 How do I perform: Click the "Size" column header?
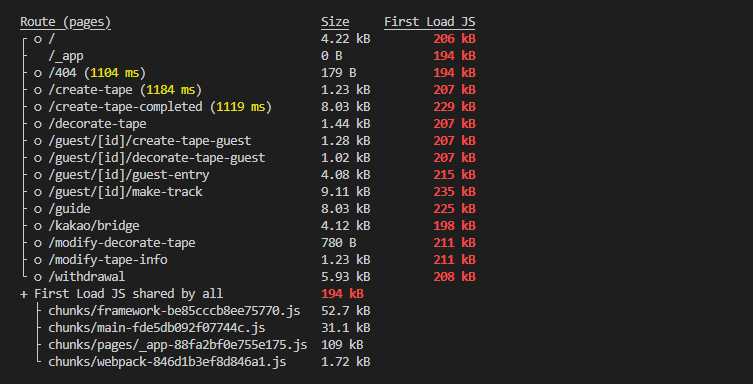tap(335, 22)
